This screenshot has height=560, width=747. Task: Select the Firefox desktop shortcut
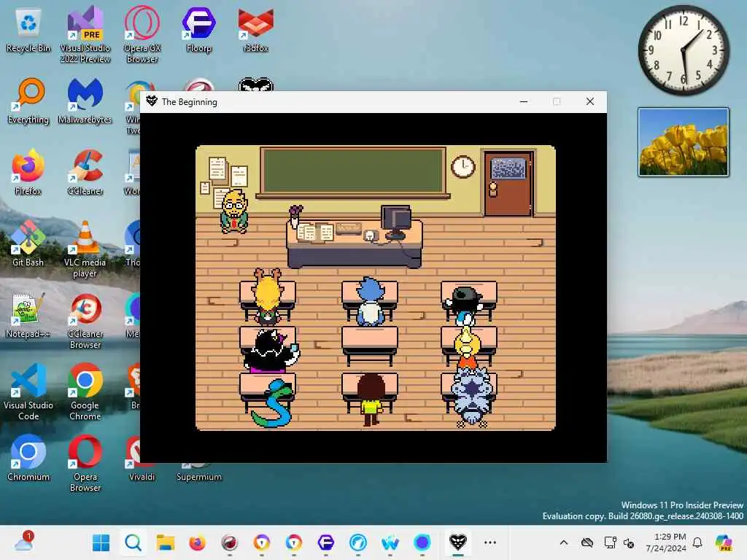pos(28,172)
